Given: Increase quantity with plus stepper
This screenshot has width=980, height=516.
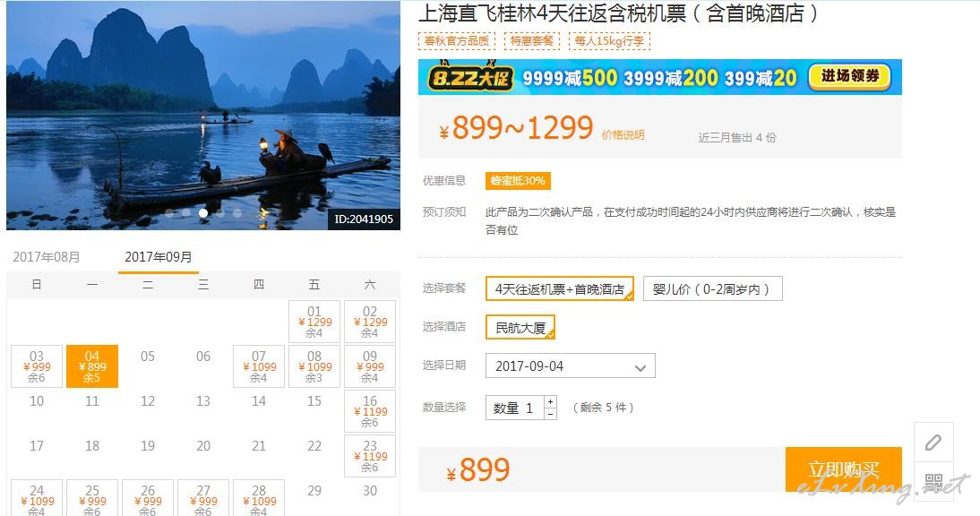Looking at the screenshot, I should tap(550, 401).
